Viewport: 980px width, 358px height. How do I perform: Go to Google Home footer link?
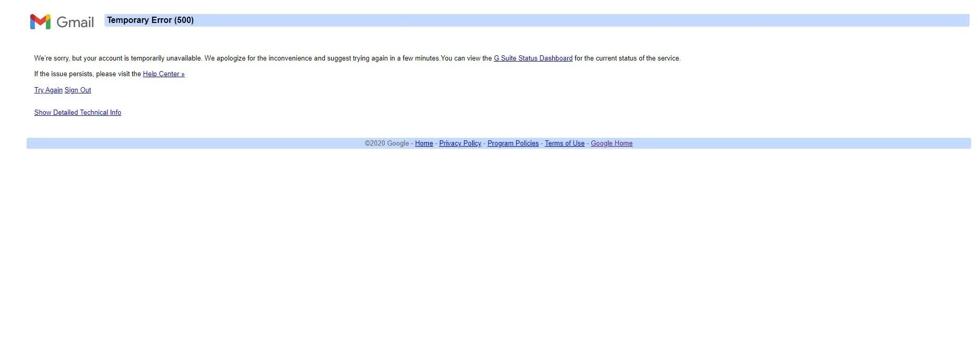point(611,144)
